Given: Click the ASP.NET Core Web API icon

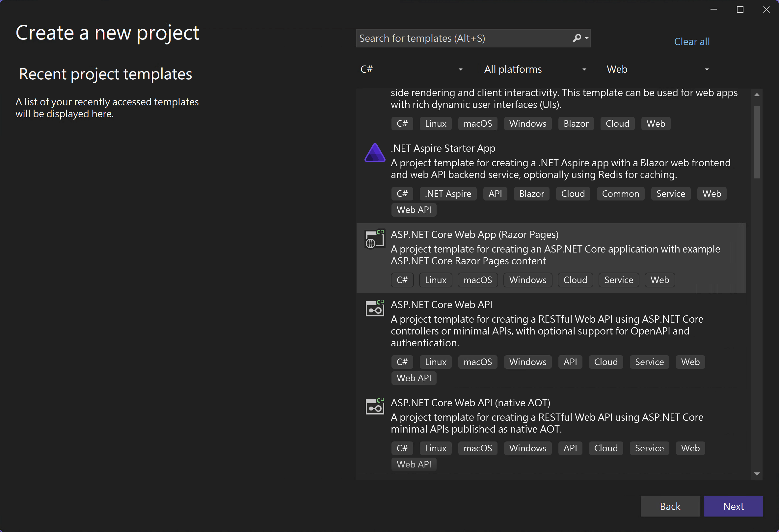Looking at the screenshot, I should 374,308.
